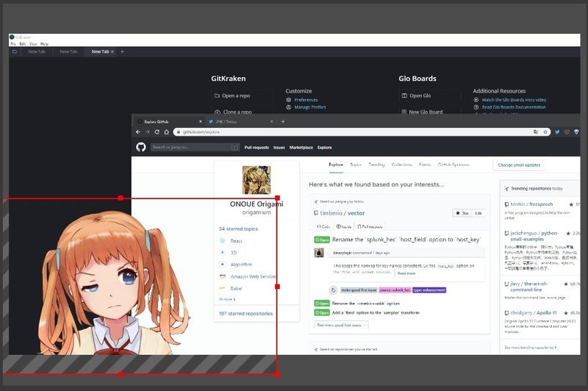Star the timberio / vector repository
The height and width of the screenshot is (391, 588).
[462, 213]
